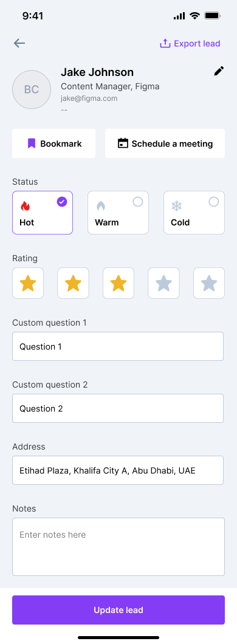Tap the back arrow icon
237x644 pixels.
click(x=19, y=43)
